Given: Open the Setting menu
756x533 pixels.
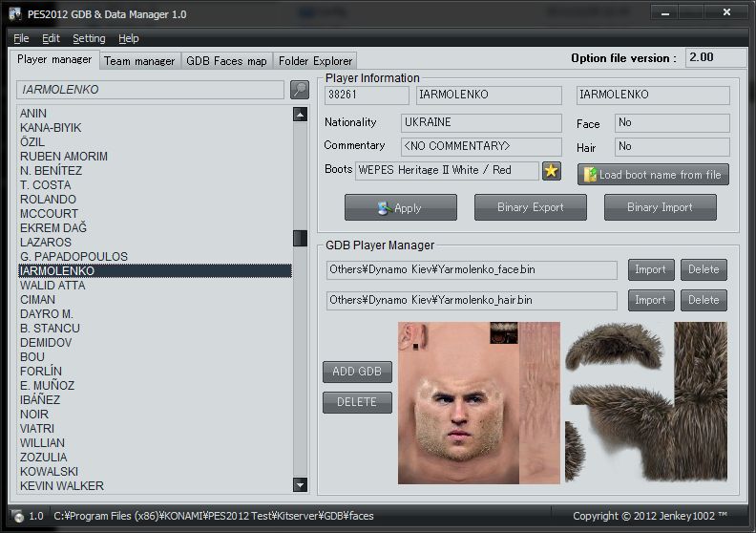Looking at the screenshot, I should point(89,38).
